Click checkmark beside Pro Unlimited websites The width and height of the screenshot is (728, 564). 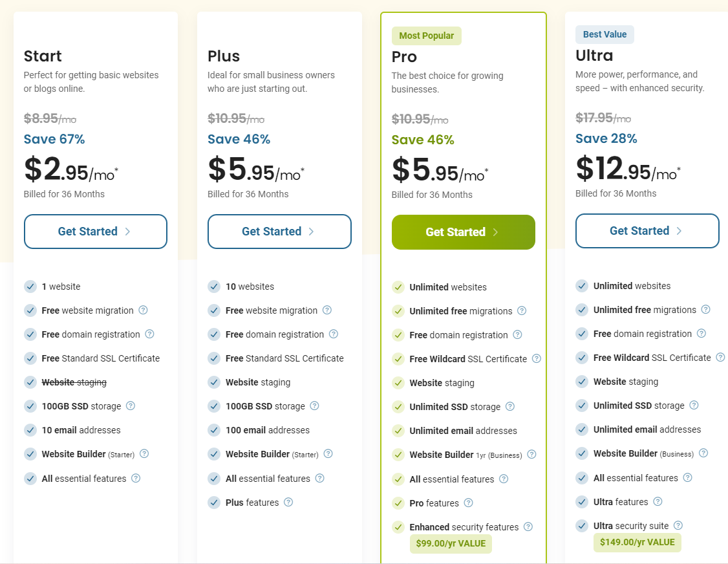coord(398,287)
